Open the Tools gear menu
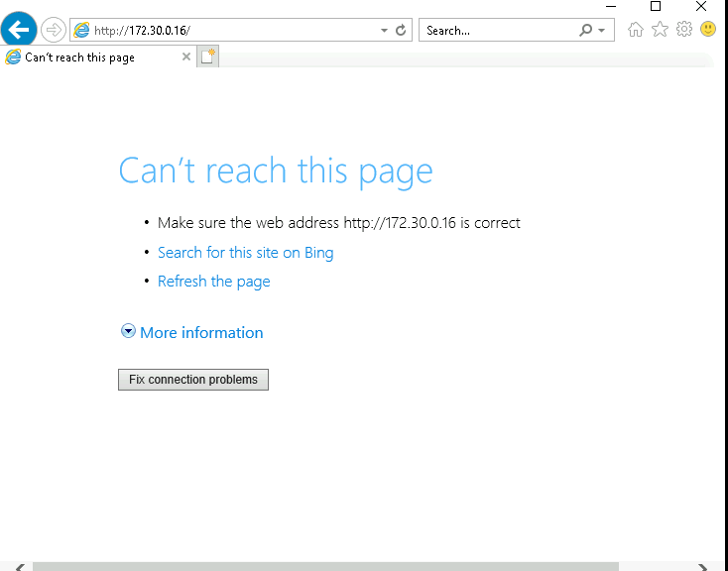The height and width of the screenshot is (571, 728). tap(684, 30)
